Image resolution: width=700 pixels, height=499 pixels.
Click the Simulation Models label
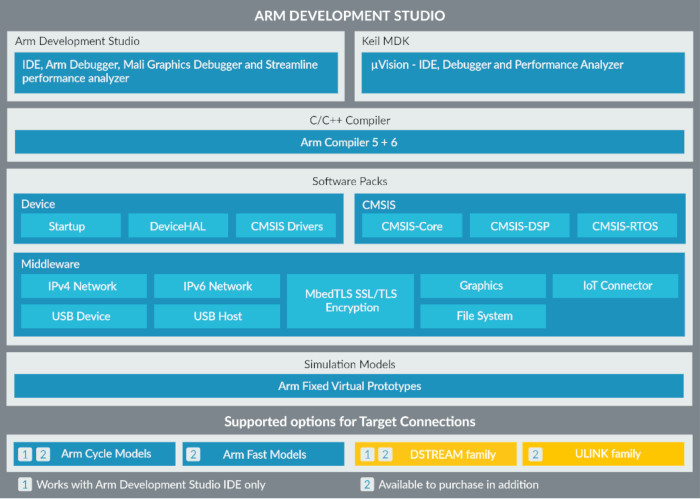pyautogui.click(x=350, y=364)
